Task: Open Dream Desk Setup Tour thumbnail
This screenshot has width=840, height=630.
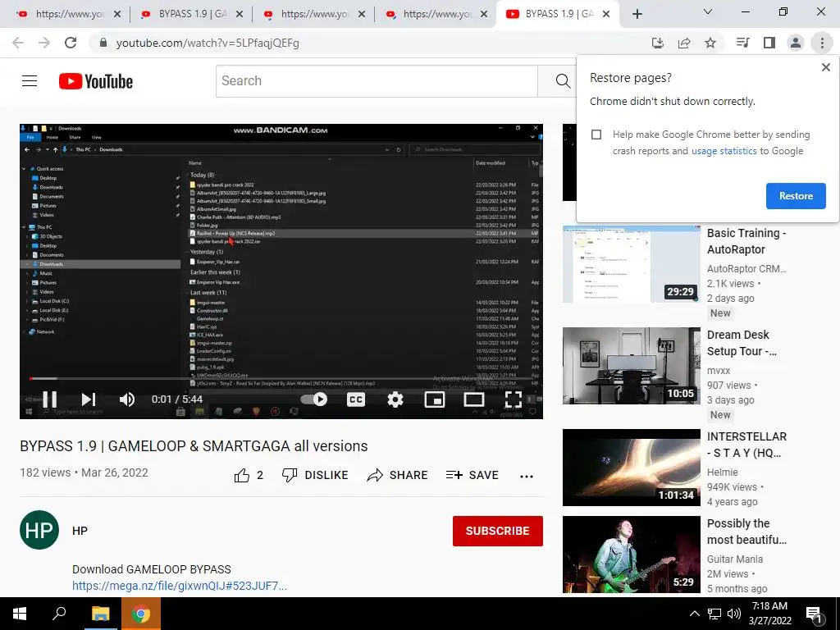Action: click(x=631, y=365)
